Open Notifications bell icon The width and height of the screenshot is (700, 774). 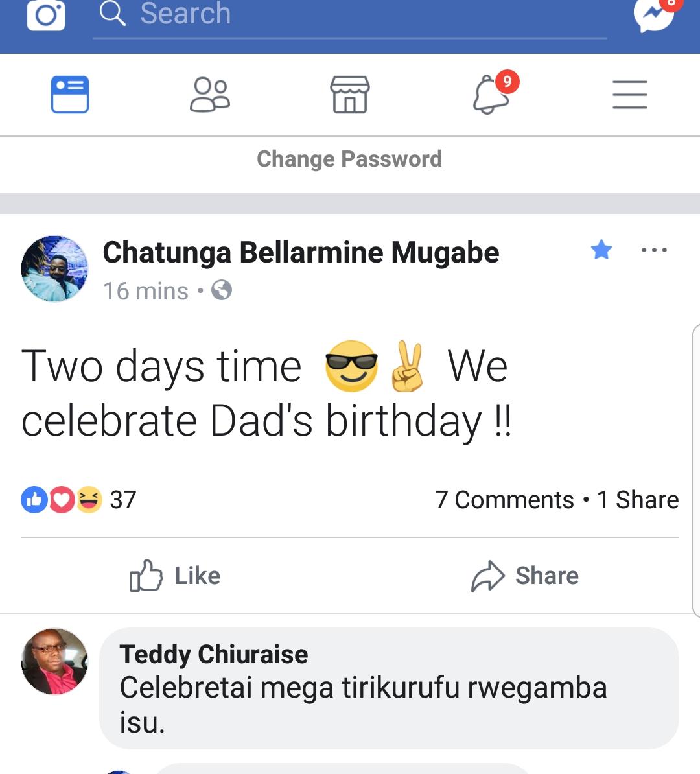[491, 95]
